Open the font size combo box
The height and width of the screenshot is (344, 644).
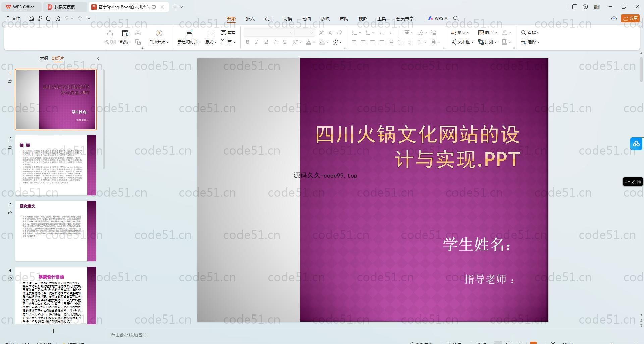click(x=305, y=33)
